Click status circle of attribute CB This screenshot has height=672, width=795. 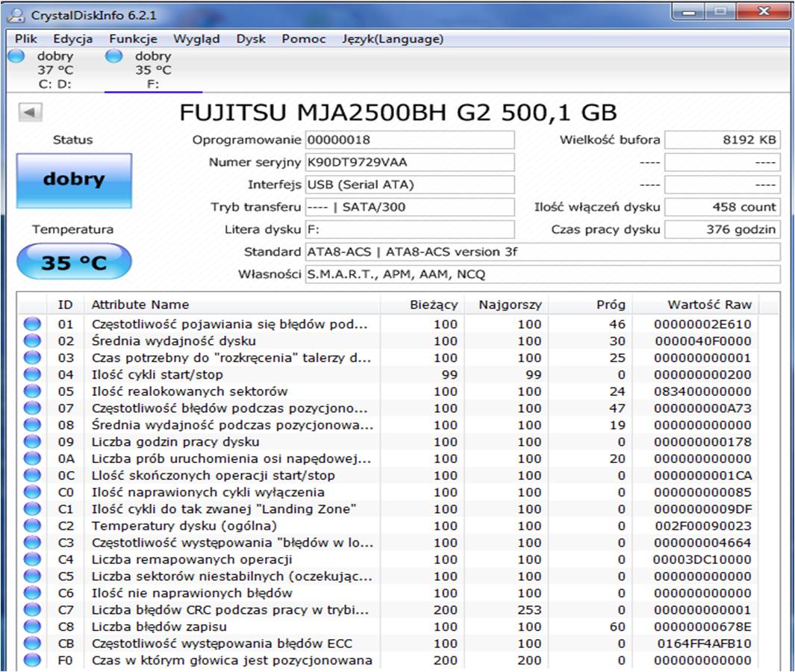click(x=32, y=643)
